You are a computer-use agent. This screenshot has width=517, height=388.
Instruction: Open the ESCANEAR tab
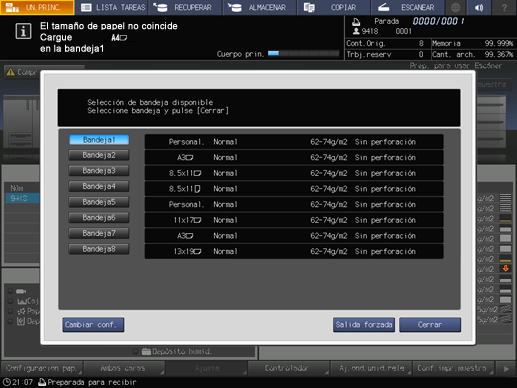tap(407, 7)
